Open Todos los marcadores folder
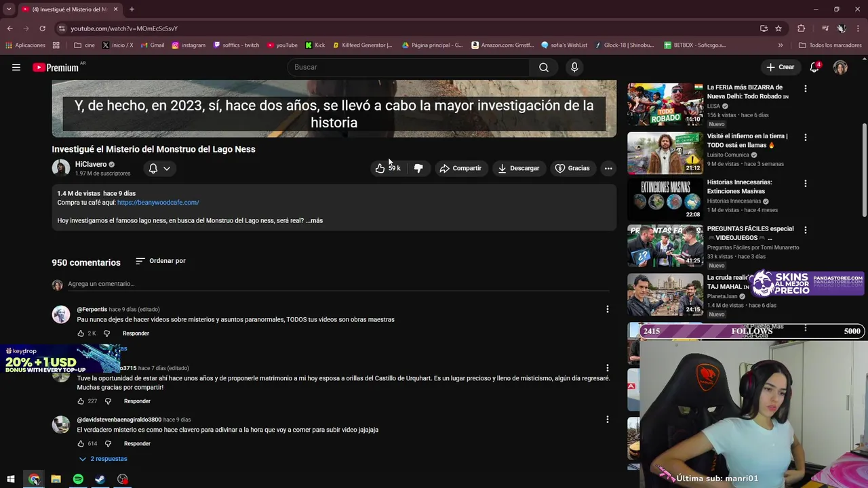This screenshot has width=868, height=488. [830, 45]
